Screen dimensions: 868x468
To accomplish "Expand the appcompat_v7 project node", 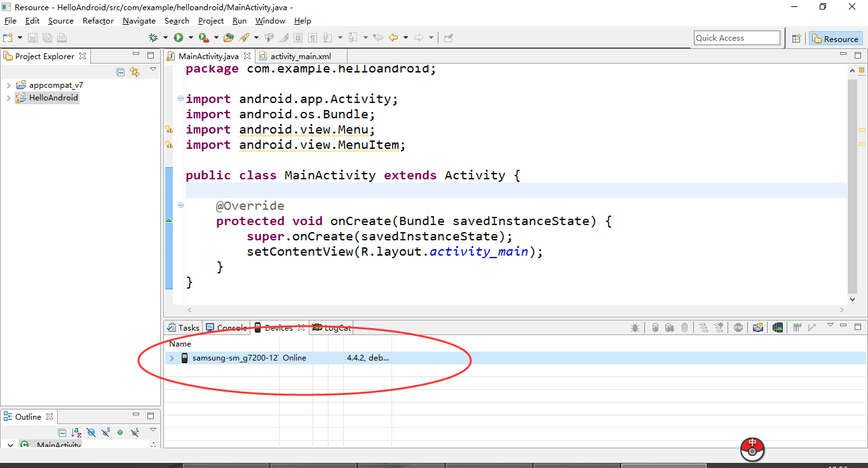I will pos(8,85).
